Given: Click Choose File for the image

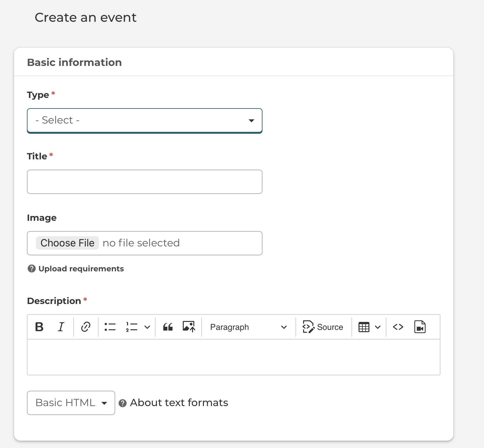Looking at the screenshot, I should (67, 243).
